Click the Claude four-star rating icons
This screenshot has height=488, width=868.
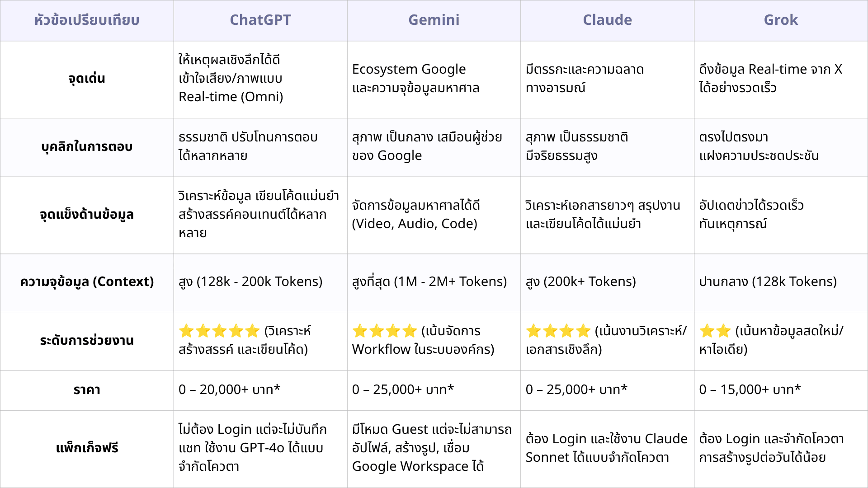click(x=558, y=331)
